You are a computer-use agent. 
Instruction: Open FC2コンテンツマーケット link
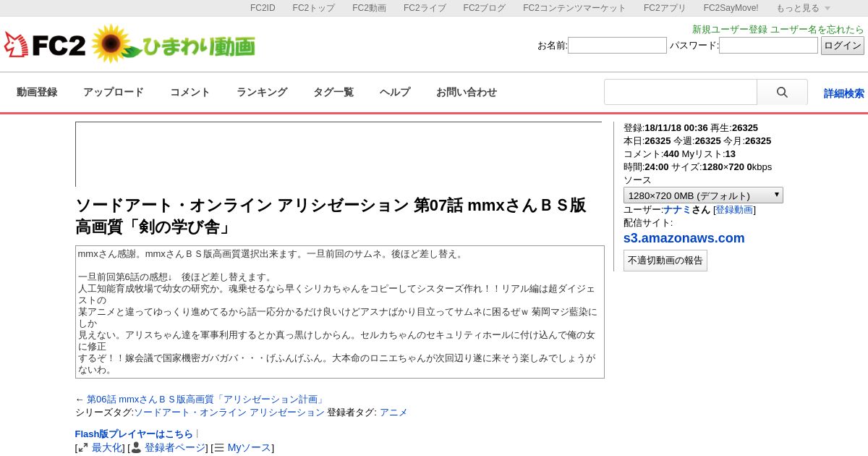pyautogui.click(x=574, y=8)
